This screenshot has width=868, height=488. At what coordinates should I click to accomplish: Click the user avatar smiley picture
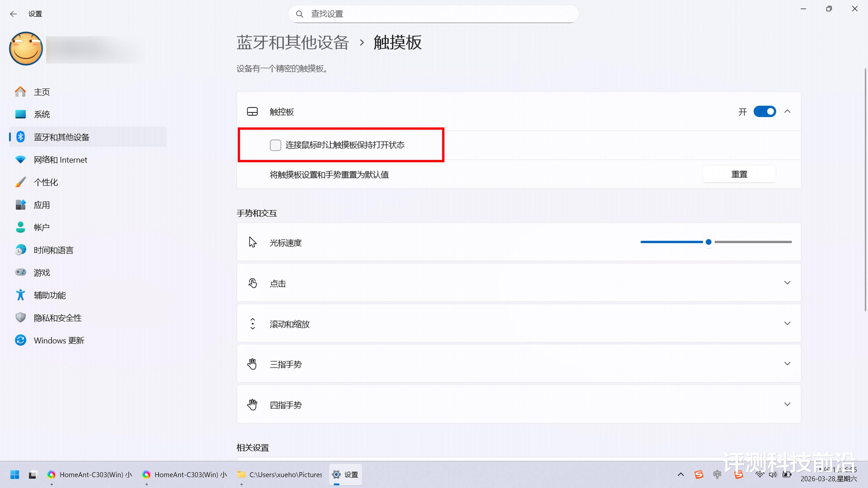26,49
